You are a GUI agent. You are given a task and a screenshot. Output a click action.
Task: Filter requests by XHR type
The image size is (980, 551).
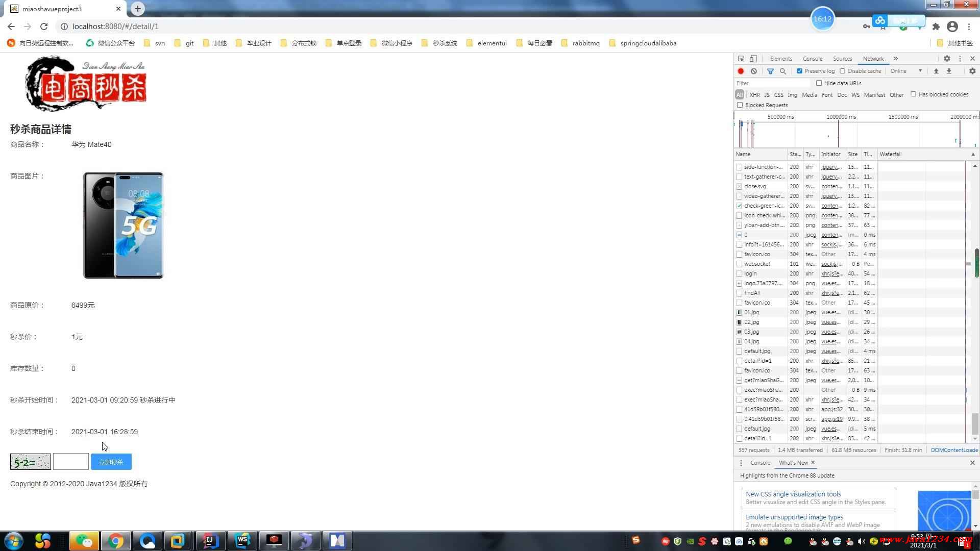754,95
